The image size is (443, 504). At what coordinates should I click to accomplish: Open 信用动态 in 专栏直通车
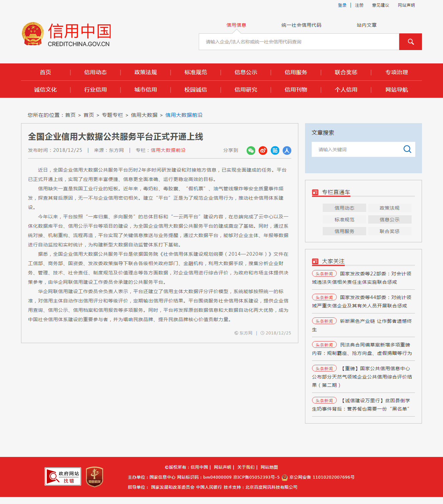click(x=344, y=208)
